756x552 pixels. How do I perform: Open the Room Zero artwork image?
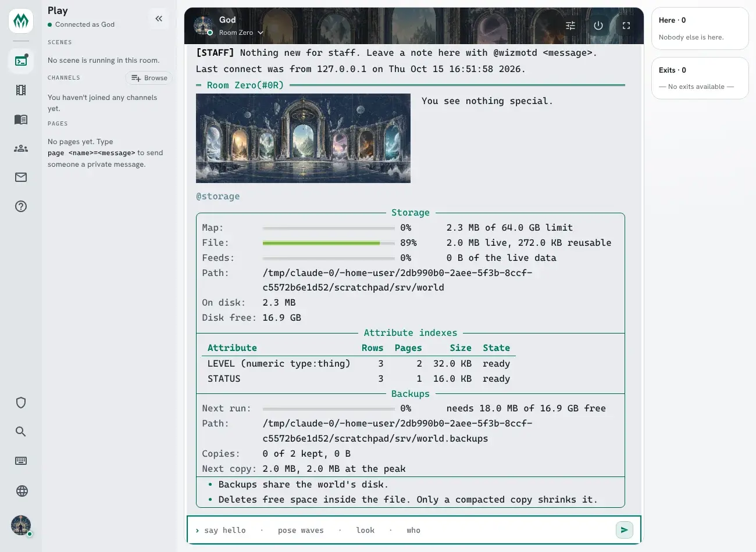click(x=303, y=138)
